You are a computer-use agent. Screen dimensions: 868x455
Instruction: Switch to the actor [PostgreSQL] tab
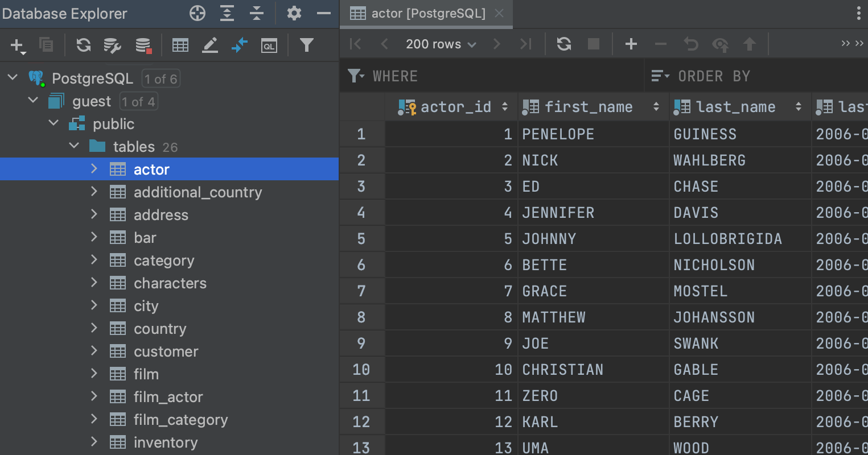426,14
